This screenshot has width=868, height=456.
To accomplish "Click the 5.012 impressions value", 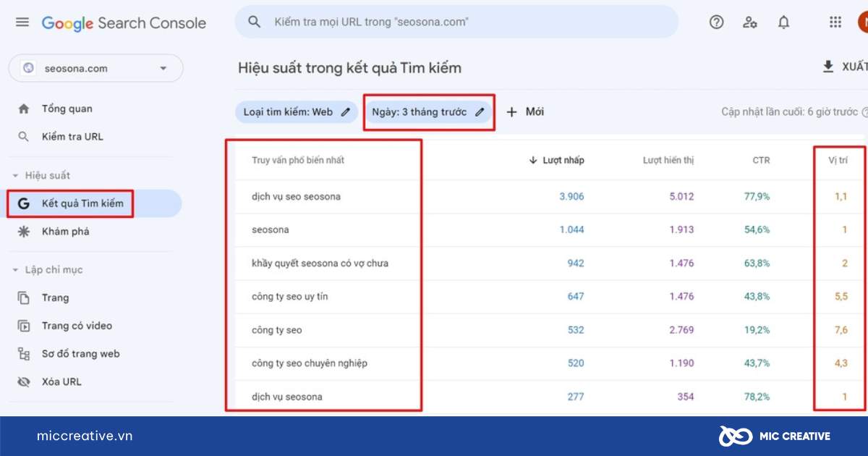I will tap(681, 196).
